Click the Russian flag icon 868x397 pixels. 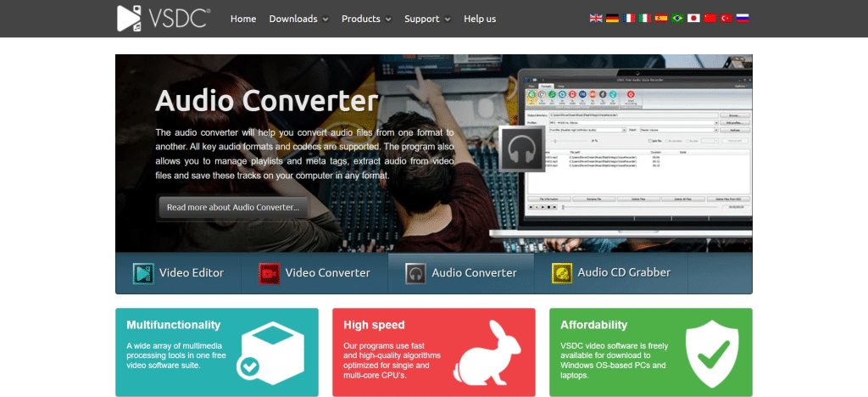pos(743,18)
